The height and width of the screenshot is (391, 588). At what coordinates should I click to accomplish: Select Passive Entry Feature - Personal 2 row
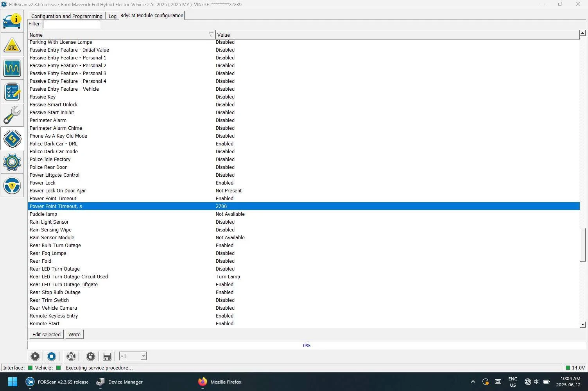(304, 65)
